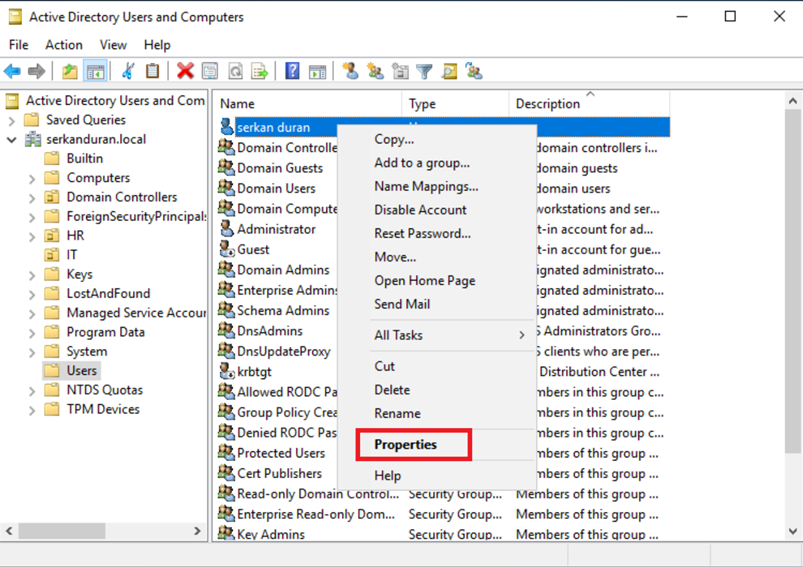Open the Action menu

coord(64,45)
